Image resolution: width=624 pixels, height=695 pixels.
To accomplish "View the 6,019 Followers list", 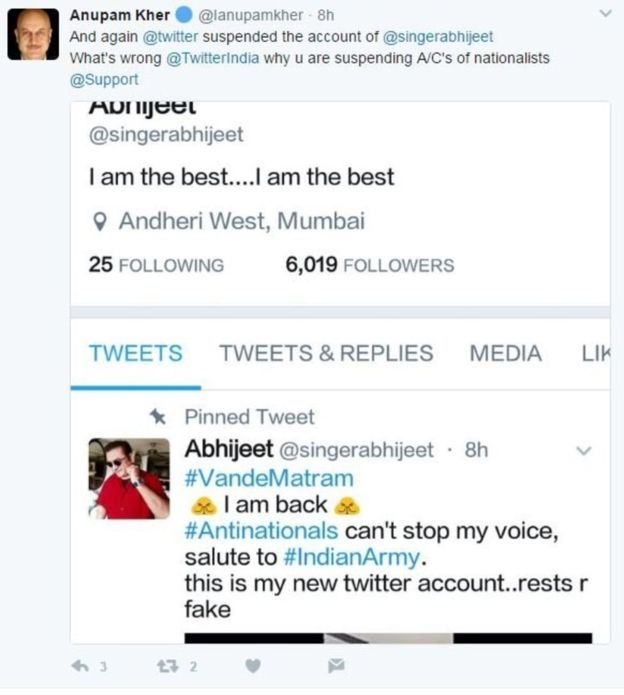I will click(369, 265).
